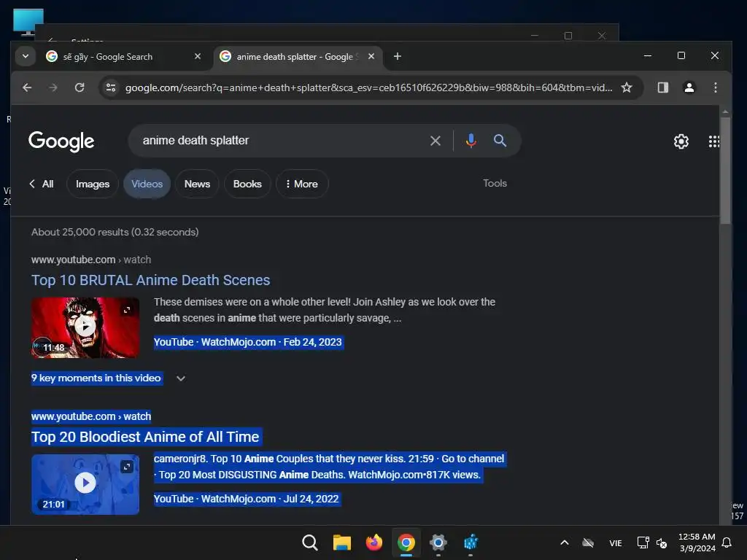Screen dimensions: 747x560
Task: Play the 21:01 video thumbnail
Action: tap(85, 484)
